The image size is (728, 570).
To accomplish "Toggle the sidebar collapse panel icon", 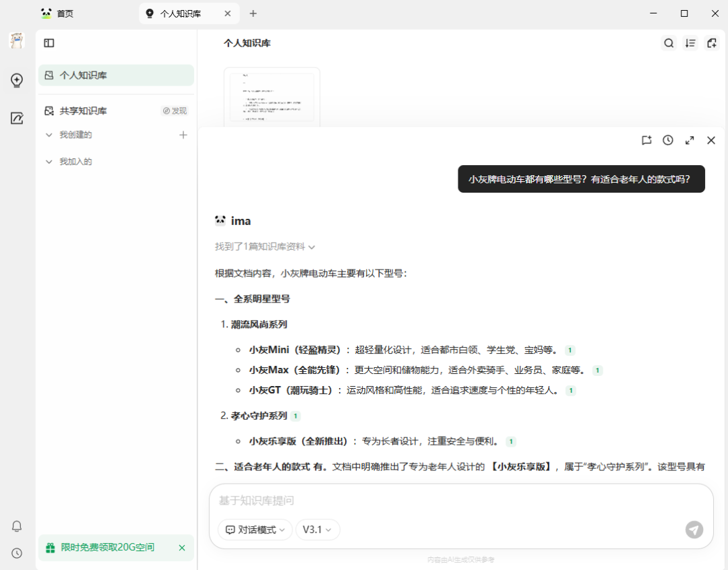I will click(49, 43).
